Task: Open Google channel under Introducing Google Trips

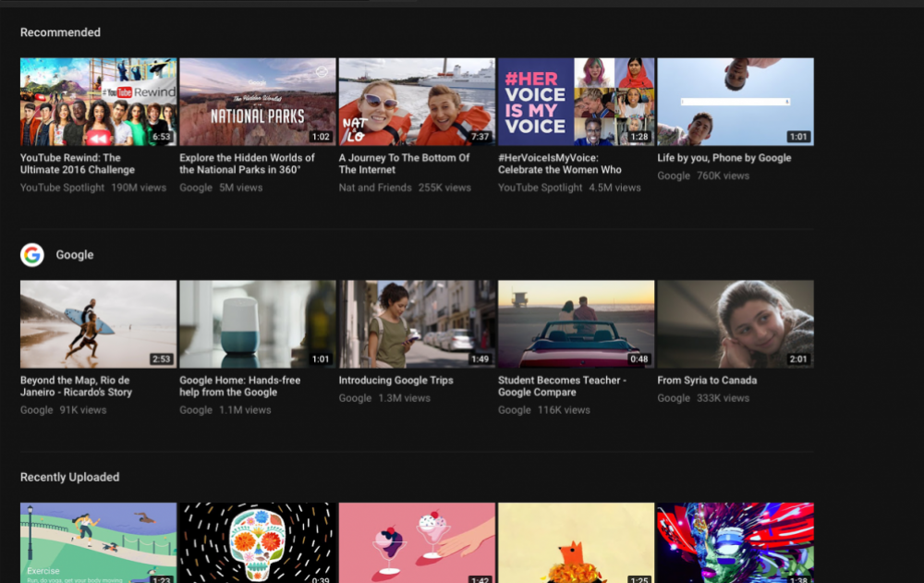Action: 355,398
